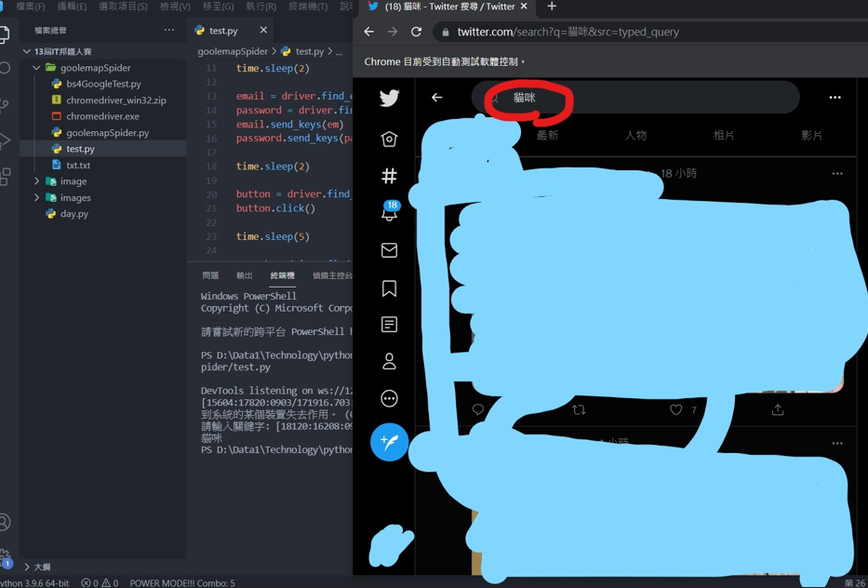This screenshot has width=868, height=588.
Task: Click the Chrome address bar URL
Action: click(568, 32)
